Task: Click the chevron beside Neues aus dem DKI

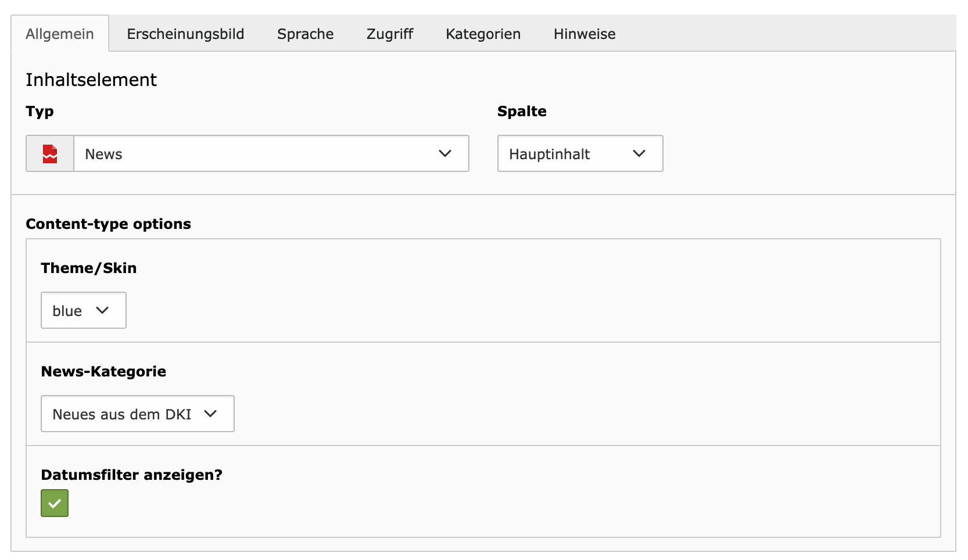Action: point(210,414)
